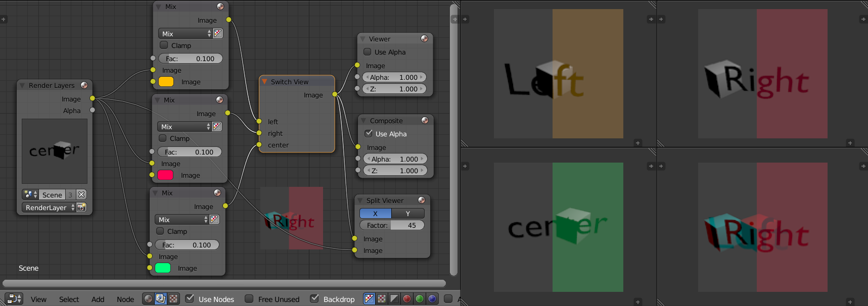Turn off Backdrop checkbox
The image size is (868, 306).
click(314, 299)
